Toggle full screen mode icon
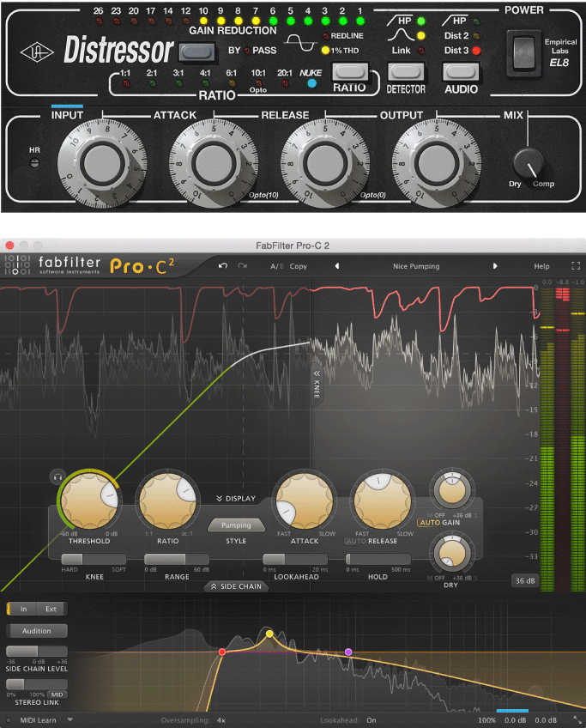The width and height of the screenshot is (586, 728). [576, 266]
